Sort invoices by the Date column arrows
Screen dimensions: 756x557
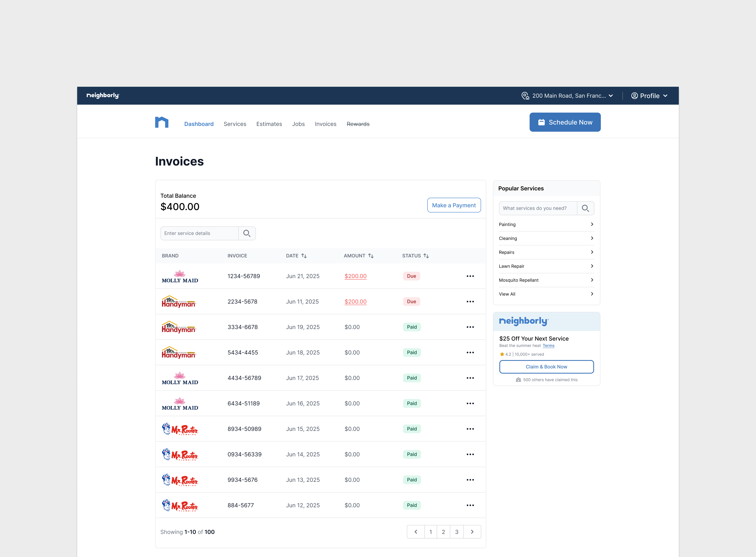304,256
